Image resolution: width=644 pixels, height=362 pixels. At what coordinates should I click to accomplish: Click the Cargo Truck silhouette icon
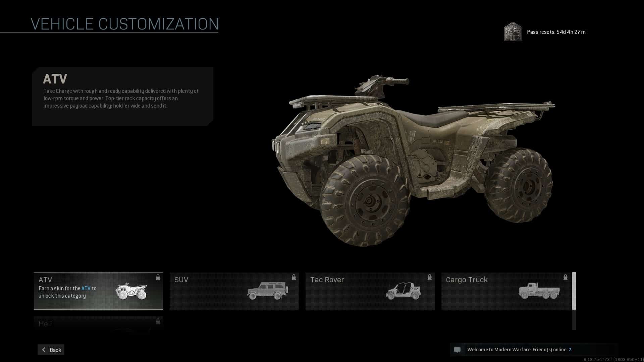coord(539,291)
